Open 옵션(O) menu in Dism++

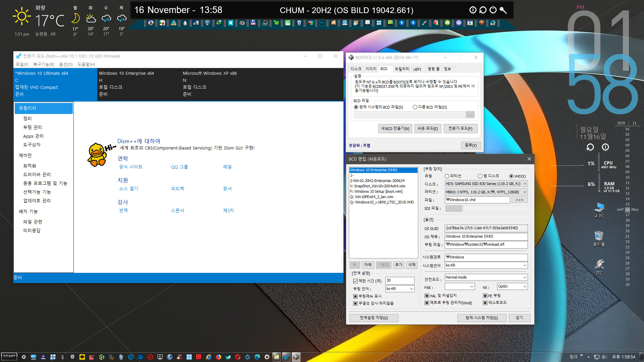[66, 64]
